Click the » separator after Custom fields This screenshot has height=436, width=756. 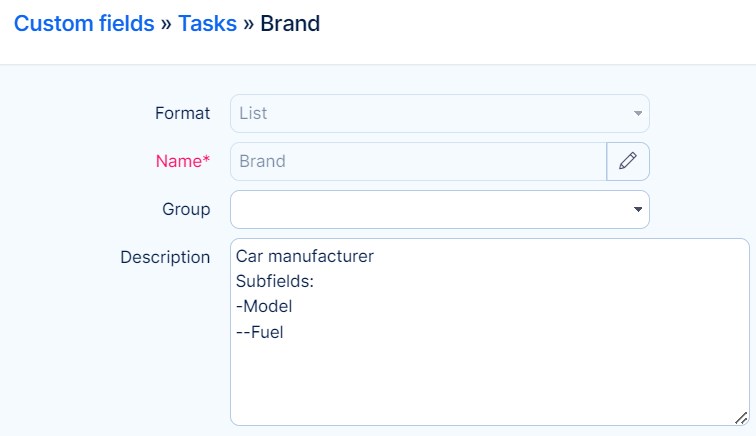click(167, 23)
